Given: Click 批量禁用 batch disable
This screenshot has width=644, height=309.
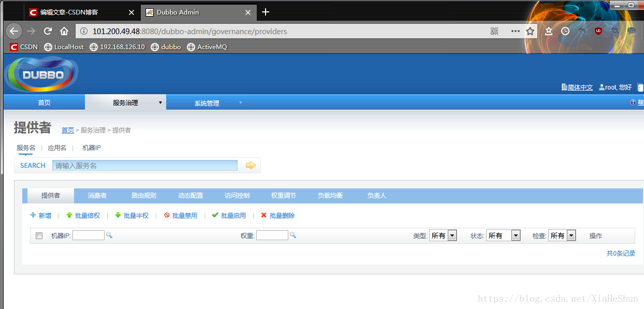Looking at the screenshot, I should tap(180, 215).
